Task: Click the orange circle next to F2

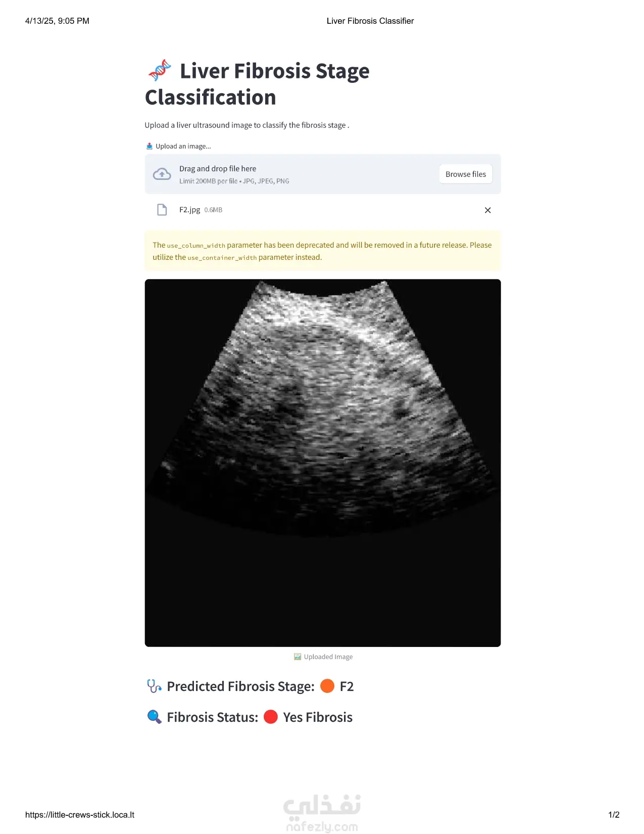Action: coord(327,686)
